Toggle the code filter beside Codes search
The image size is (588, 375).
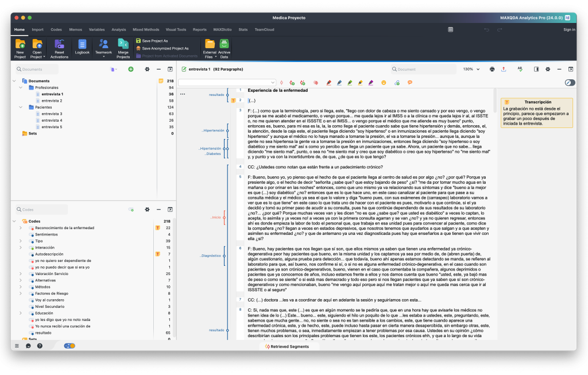point(131,209)
